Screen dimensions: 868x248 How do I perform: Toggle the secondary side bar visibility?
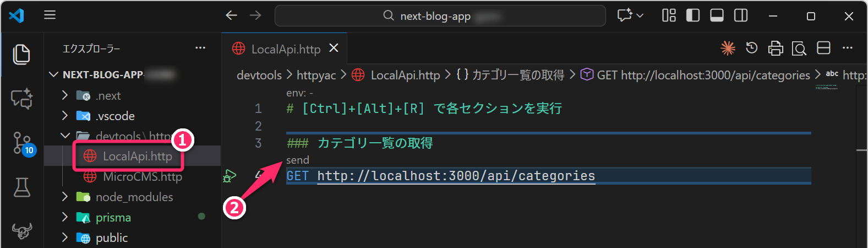(x=741, y=16)
